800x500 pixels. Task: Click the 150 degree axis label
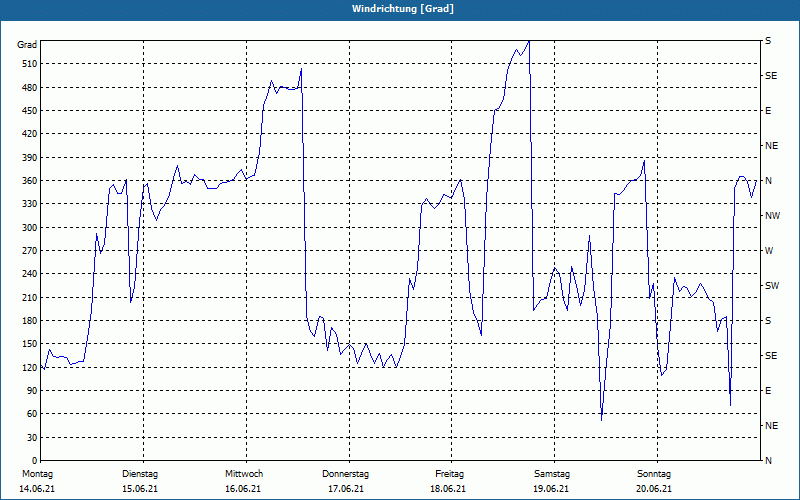pyautogui.click(x=31, y=344)
